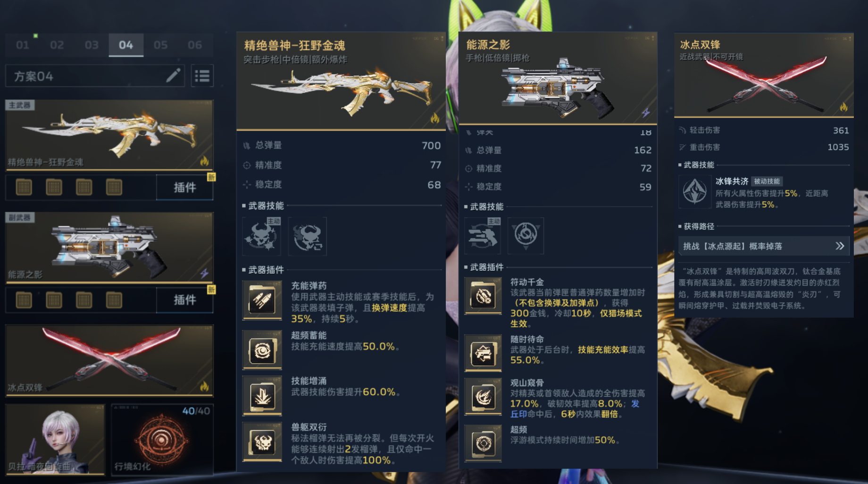Click the first active skill of 精绝兽神

[x=262, y=236]
